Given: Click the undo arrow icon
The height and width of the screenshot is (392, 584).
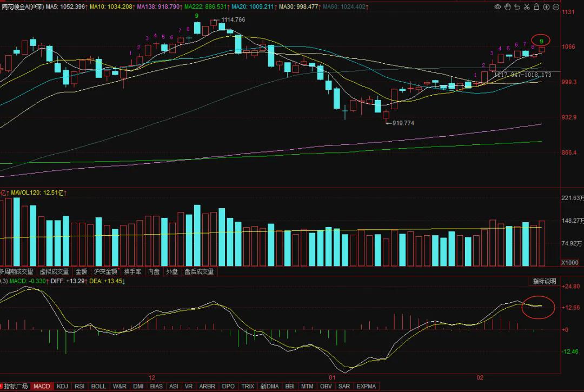Looking at the screenshot, I should (x=517, y=7).
